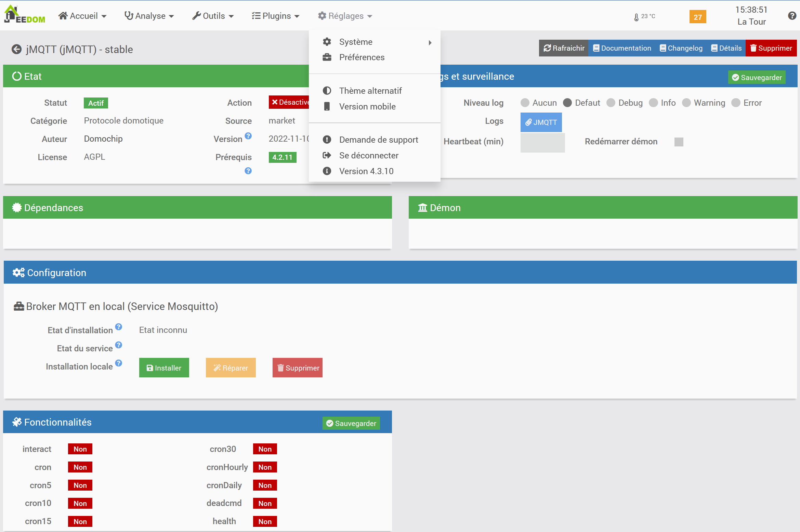Open the JMQTT logs button
The image size is (800, 532).
pos(541,122)
